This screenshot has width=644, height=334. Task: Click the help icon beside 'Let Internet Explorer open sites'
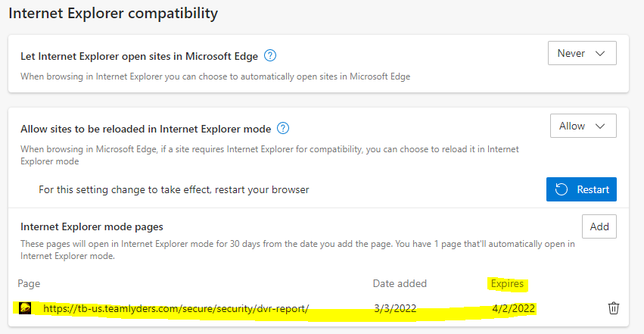point(270,55)
